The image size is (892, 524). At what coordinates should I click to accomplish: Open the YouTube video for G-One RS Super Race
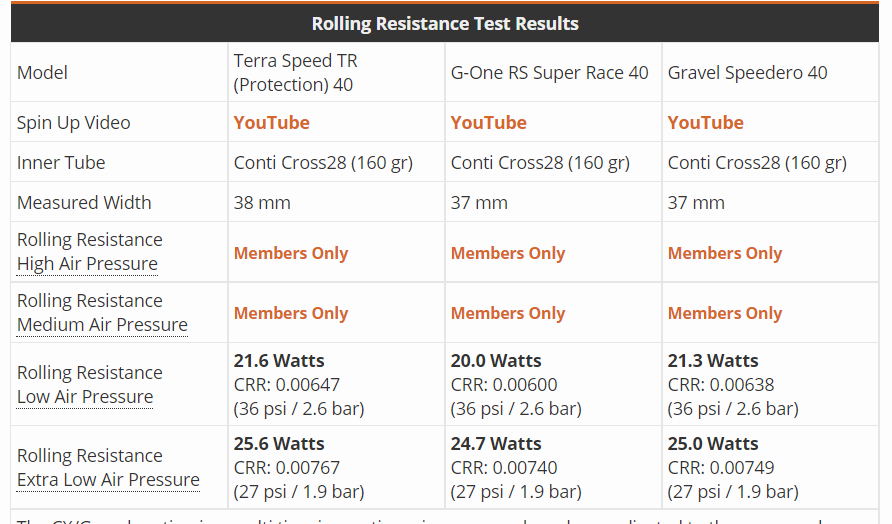pos(488,123)
